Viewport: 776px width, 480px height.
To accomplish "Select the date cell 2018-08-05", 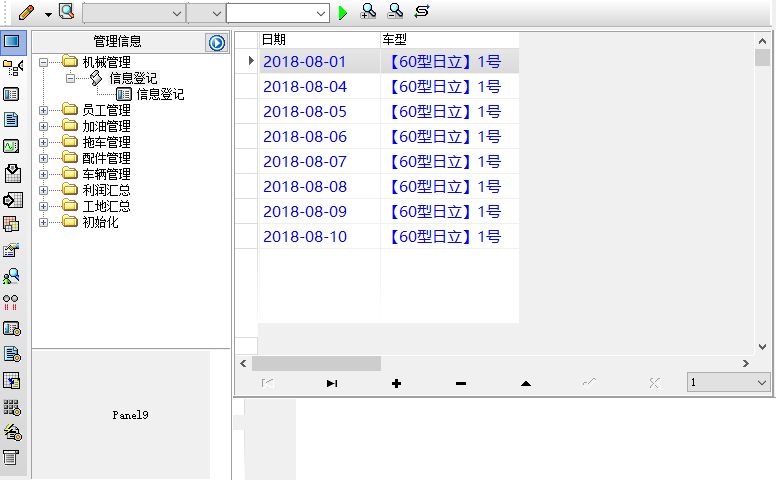I will coord(319,111).
